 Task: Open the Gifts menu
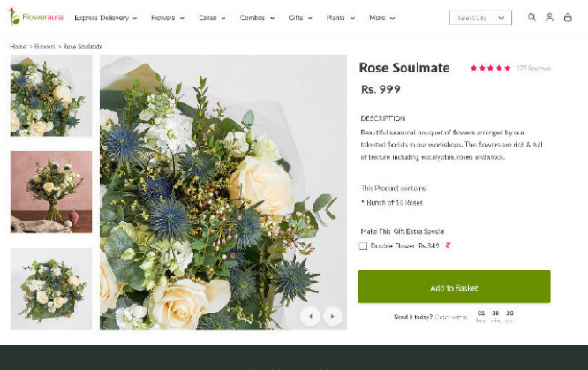click(x=300, y=18)
